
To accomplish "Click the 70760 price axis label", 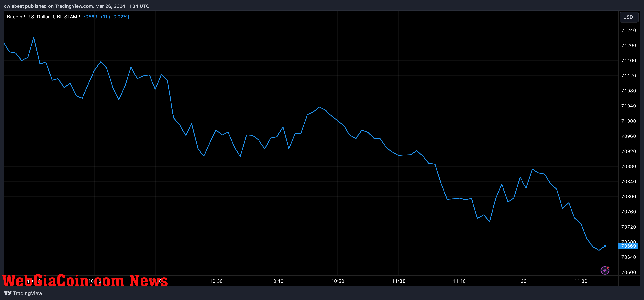I will click(629, 212).
